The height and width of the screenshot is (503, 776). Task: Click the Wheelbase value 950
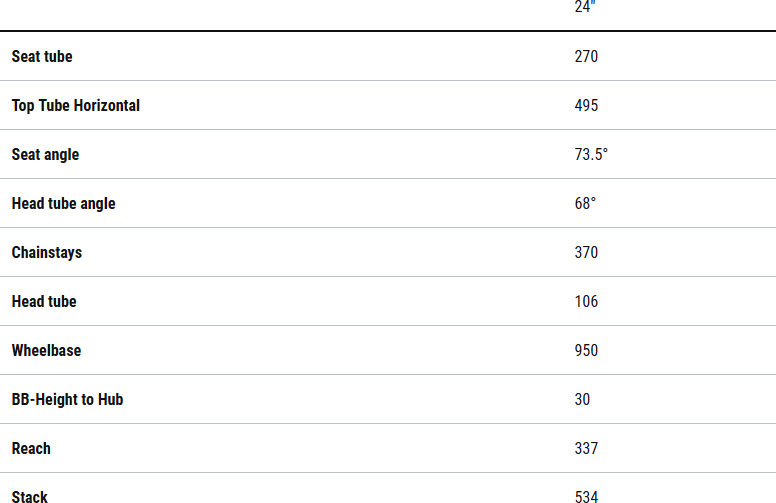point(586,351)
